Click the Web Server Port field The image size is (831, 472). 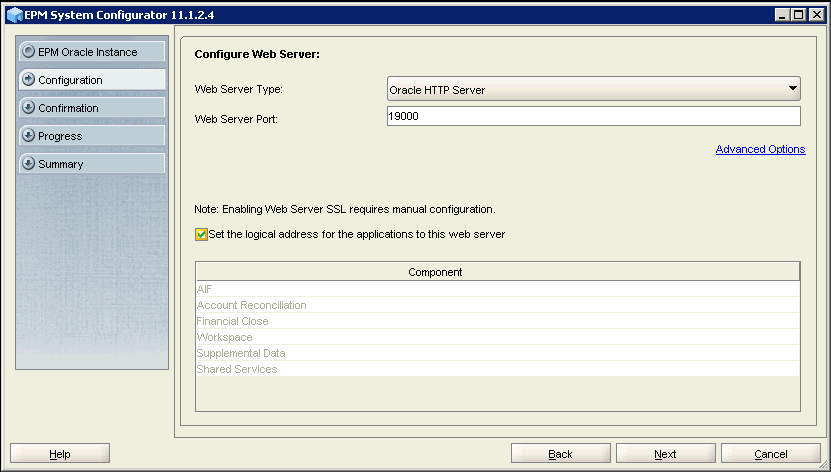[593, 117]
